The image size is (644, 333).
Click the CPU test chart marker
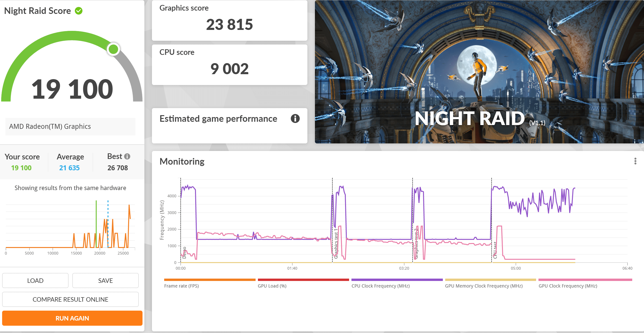click(x=495, y=250)
